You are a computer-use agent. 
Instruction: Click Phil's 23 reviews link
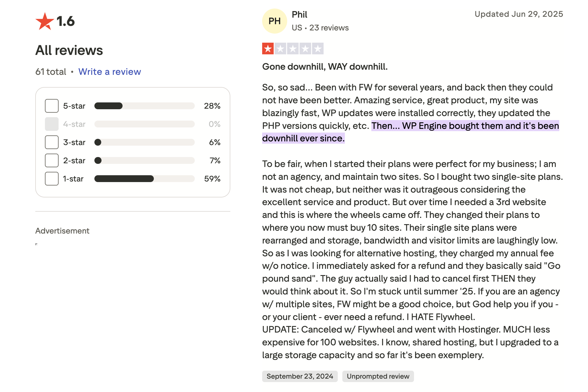point(329,28)
